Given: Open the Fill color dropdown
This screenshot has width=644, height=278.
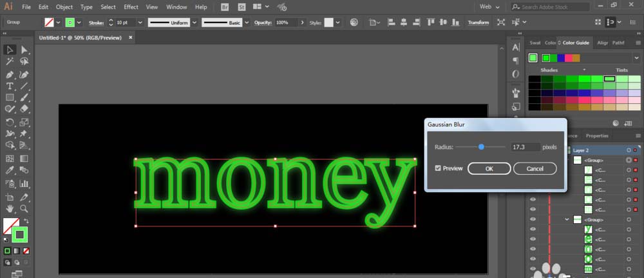Looking at the screenshot, I should point(58,23).
